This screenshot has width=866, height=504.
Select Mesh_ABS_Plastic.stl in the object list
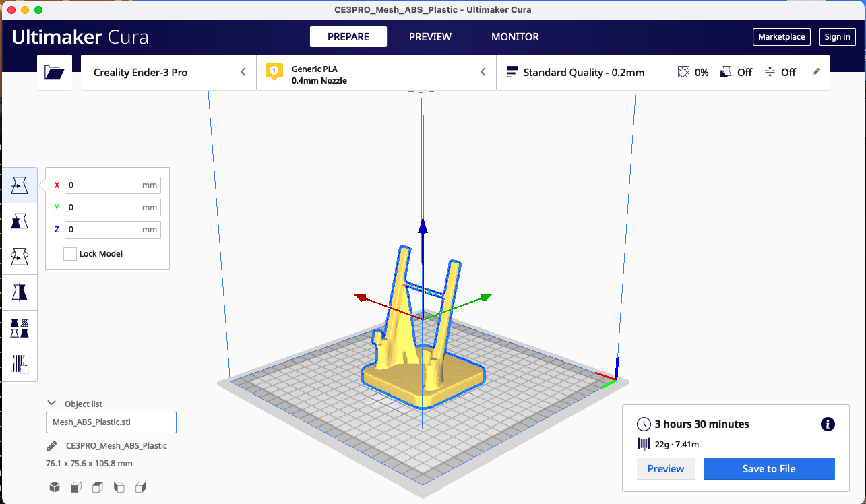(111, 422)
